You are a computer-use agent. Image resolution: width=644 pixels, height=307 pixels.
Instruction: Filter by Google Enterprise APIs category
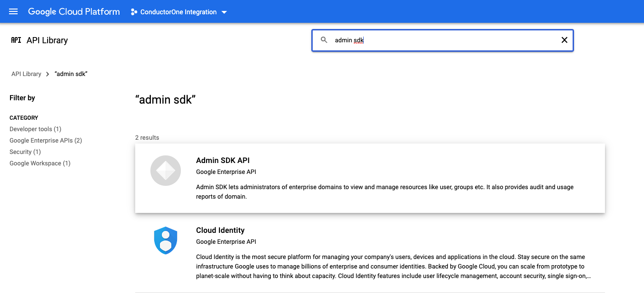pos(46,141)
